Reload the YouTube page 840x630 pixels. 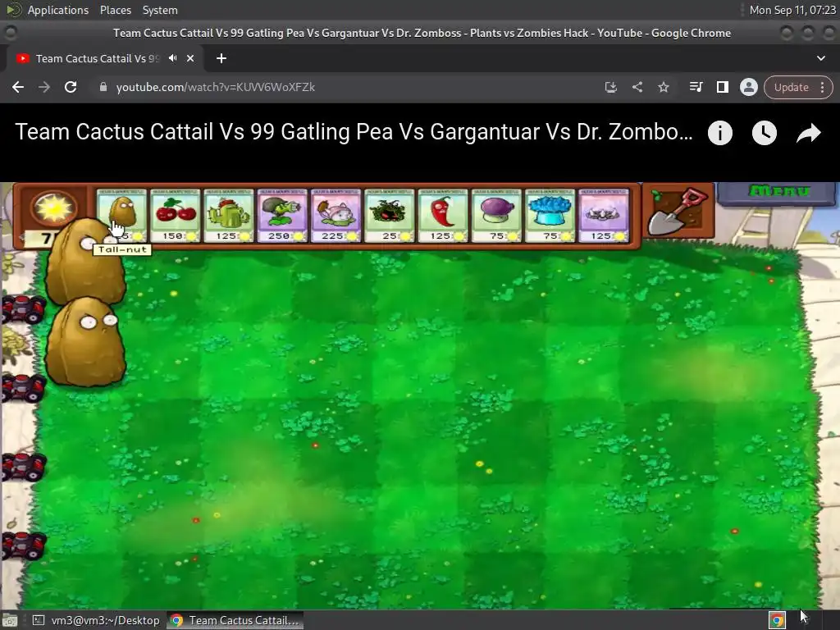[x=71, y=87]
